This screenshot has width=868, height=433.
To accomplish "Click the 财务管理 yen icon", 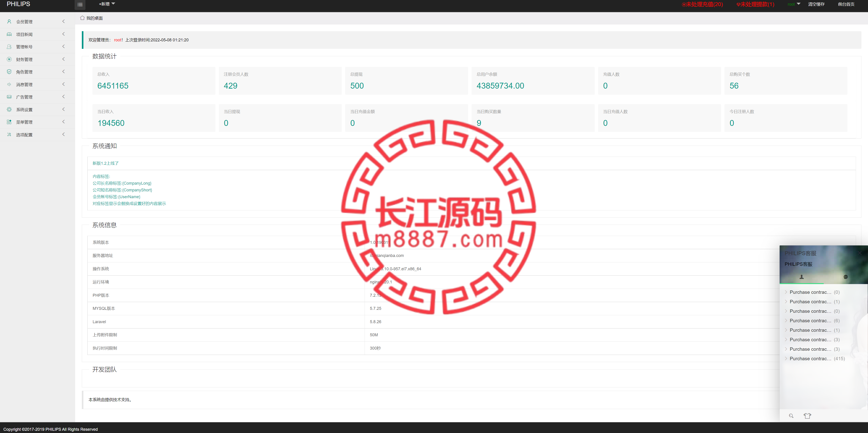I will pyautogui.click(x=9, y=59).
